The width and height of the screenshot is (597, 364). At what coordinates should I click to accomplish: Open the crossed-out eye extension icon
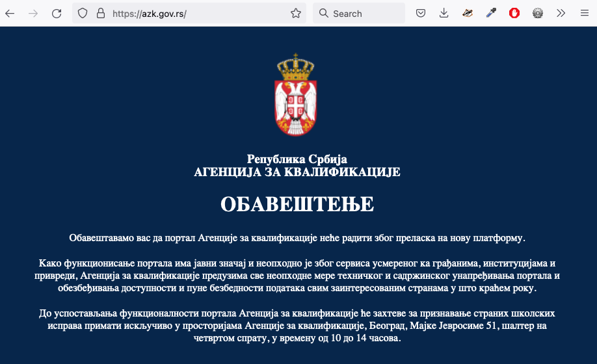(468, 14)
